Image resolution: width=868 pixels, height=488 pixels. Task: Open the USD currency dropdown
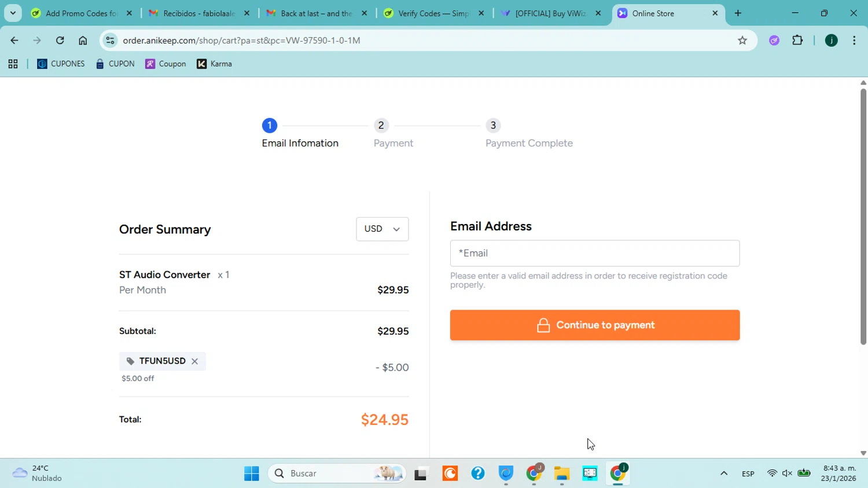tap(382, 229)
